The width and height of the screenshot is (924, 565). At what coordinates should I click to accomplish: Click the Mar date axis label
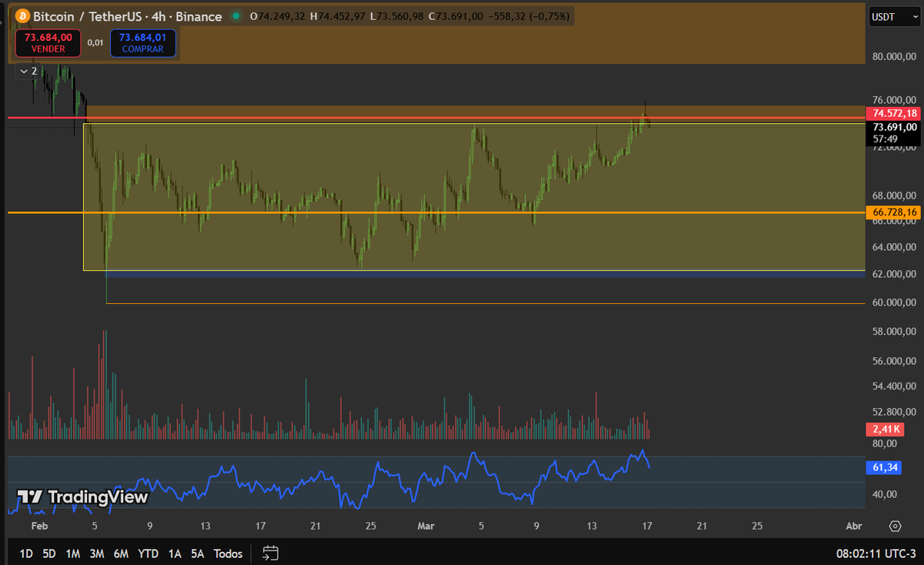tap(426, 526)
